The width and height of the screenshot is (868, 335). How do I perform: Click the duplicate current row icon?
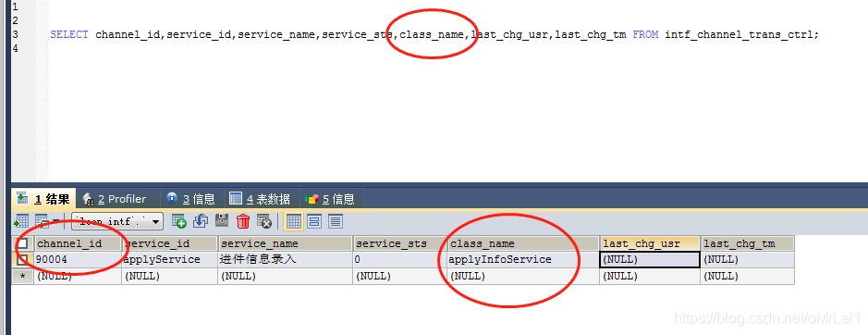pyautogui.click(x=201, y=222)
